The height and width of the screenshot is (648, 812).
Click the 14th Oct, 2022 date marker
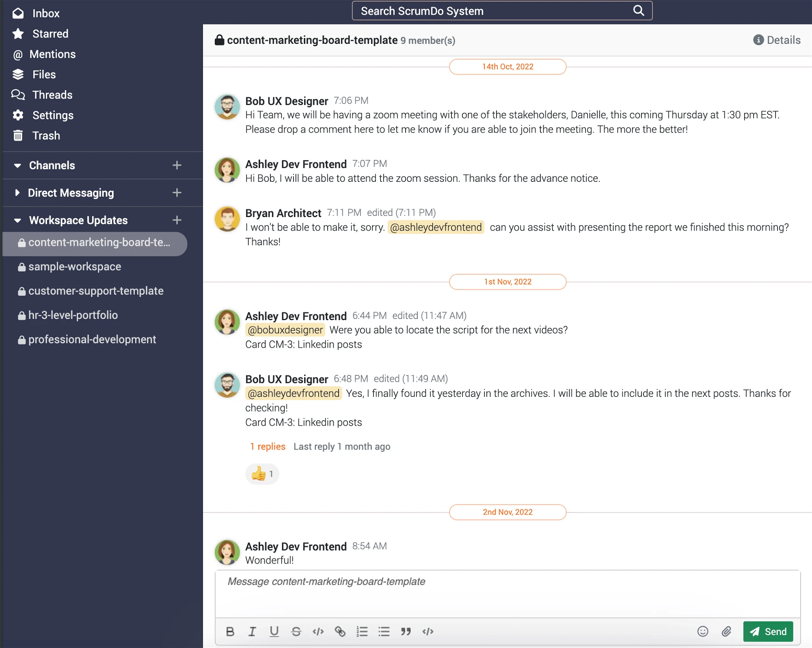(x=508, y=67)
